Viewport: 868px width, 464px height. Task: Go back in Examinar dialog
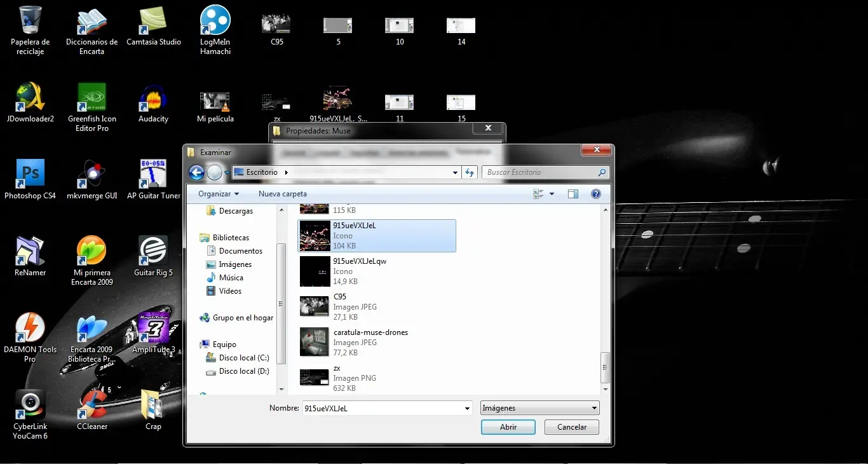click(196, 172)
